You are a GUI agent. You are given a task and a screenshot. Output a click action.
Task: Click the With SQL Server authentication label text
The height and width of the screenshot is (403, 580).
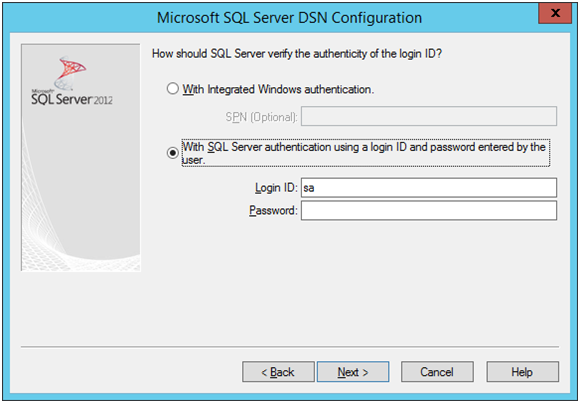(365, 153)
